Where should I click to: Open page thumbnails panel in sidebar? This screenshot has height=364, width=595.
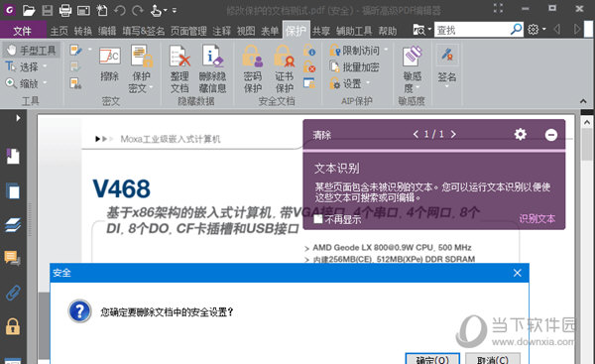pyautogui.click(x=13, y=190)
